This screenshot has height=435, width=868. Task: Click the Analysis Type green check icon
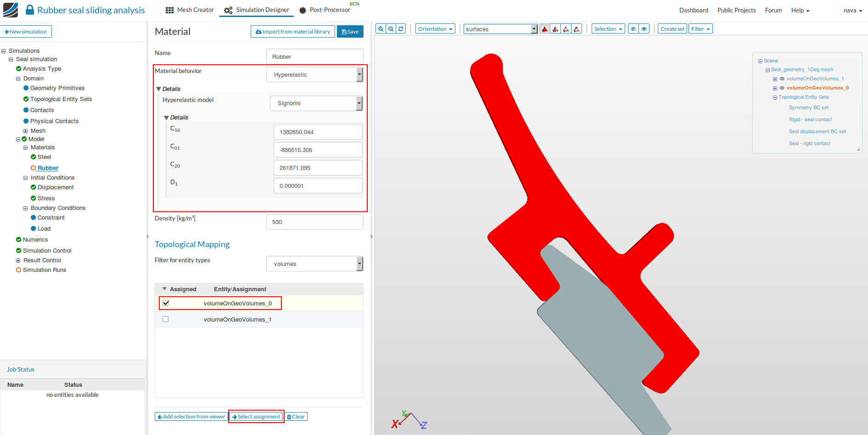tap(19, 69)
